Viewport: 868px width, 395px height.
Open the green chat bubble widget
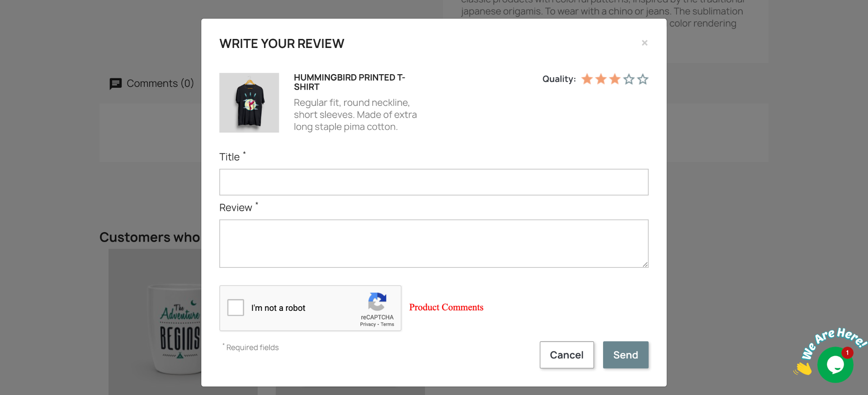click(x=835, y=364)
